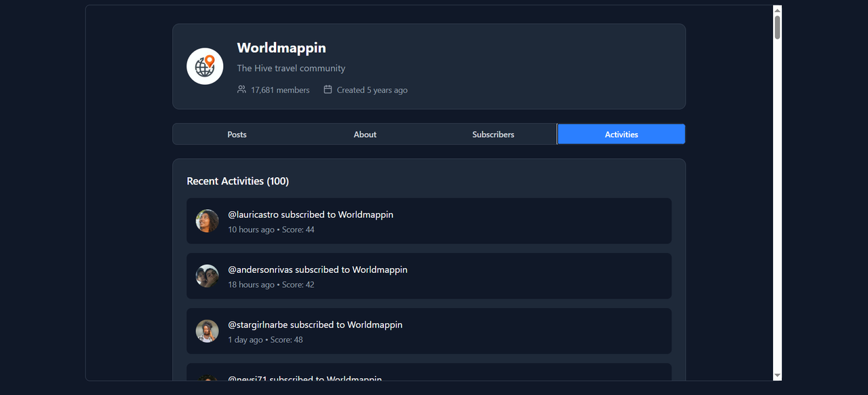Click the scrollbar down arrow

coord(777,375)
